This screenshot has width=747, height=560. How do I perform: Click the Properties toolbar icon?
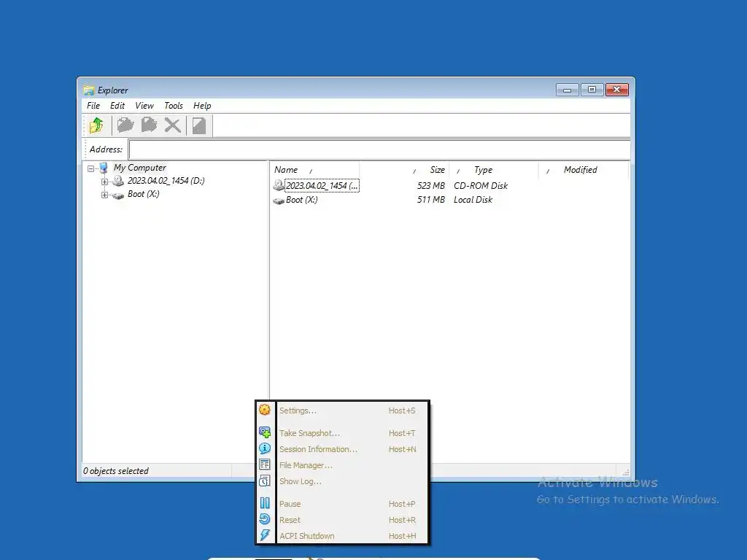pyautogui.click(x=199, y=125)
